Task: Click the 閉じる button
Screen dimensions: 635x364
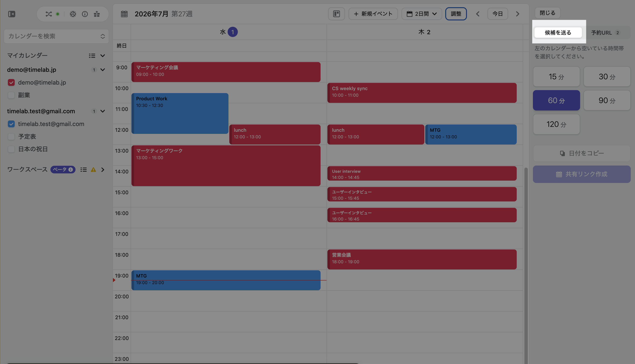Action: [x=547, y=13]
